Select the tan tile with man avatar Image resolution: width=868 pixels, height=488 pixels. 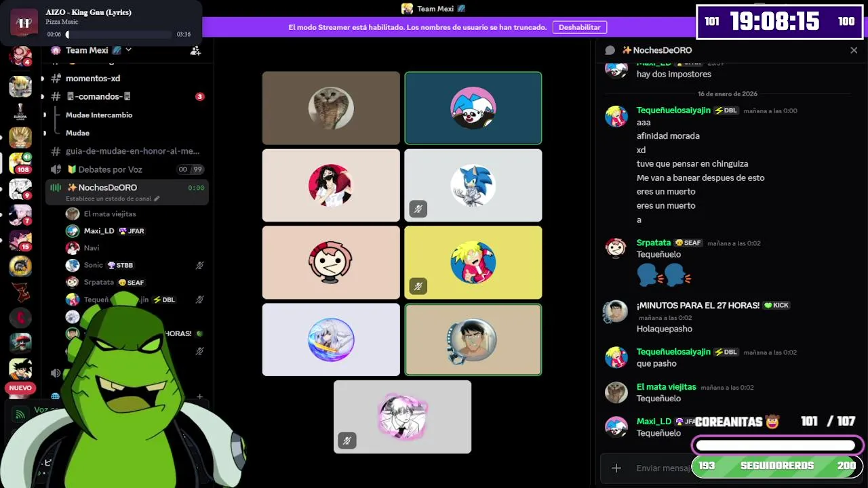(x=473, y=340)
